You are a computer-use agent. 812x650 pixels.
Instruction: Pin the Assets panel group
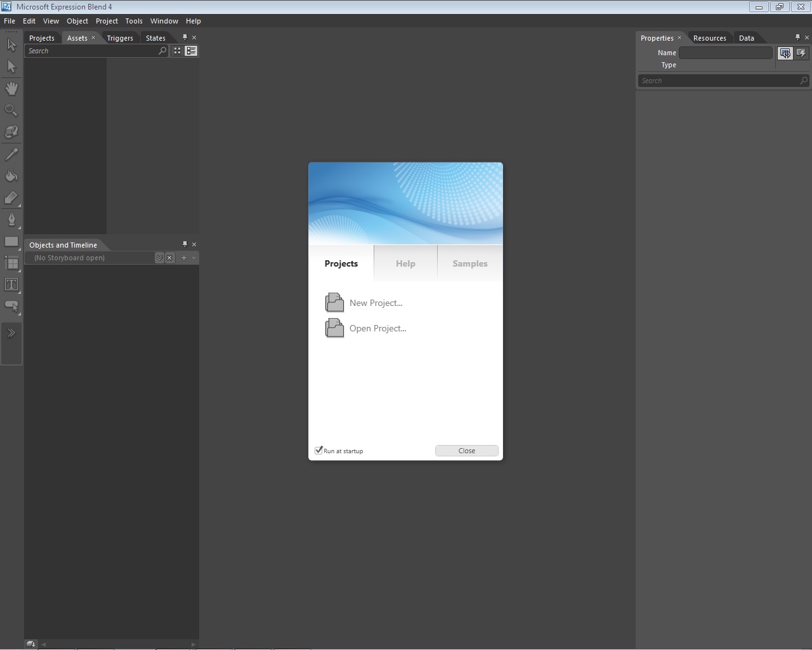(185, 37)
